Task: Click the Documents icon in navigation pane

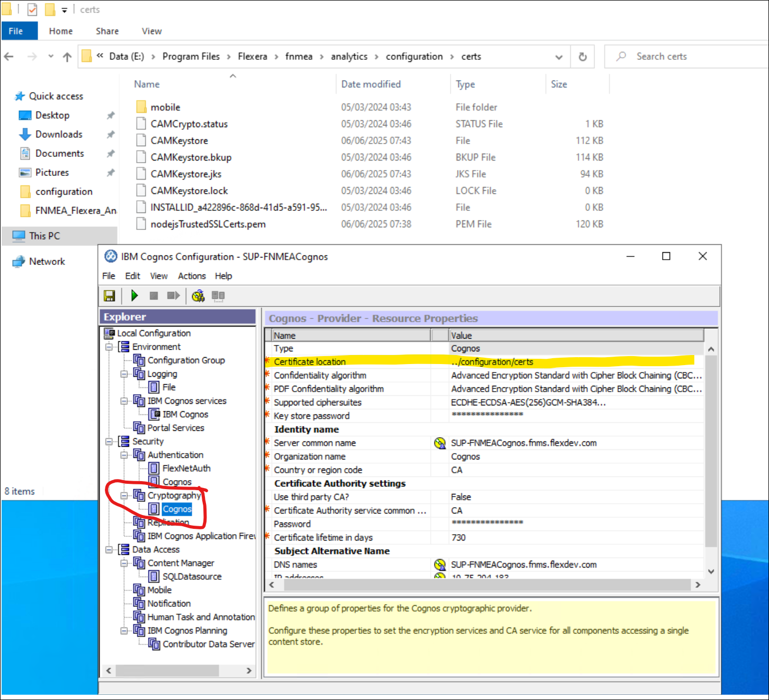Action: pyautogui.click(x=25, y=154)
